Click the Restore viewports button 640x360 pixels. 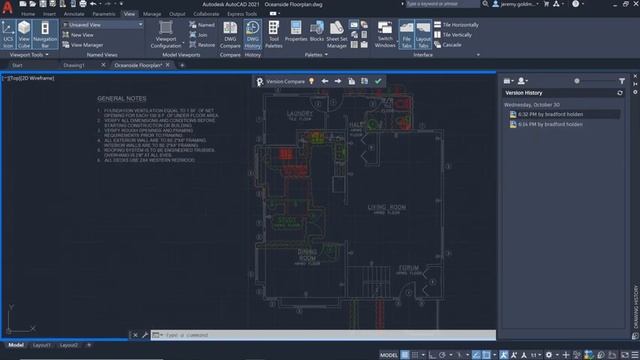tap(202, 45)
